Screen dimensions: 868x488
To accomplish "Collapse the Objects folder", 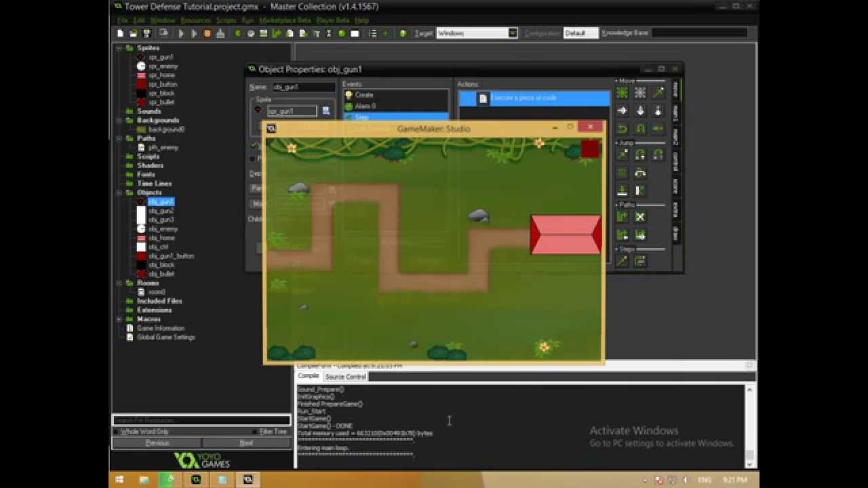I will pyautogui.click(x=119, y=192).
